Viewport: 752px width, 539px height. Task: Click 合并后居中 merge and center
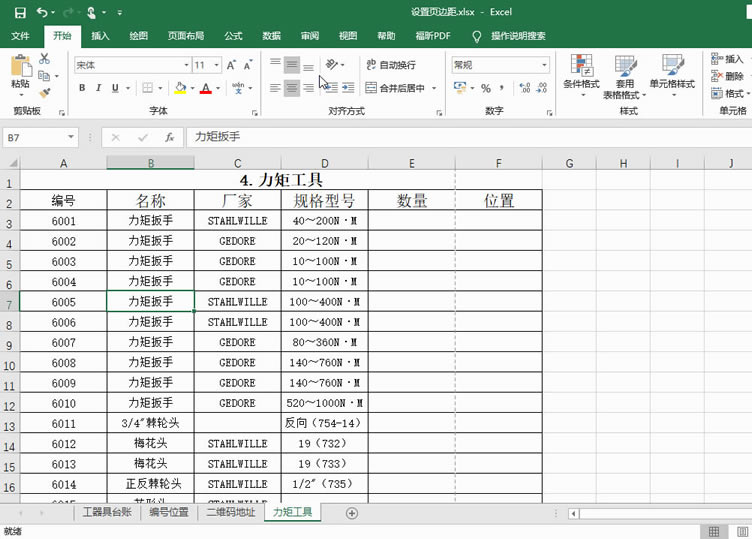(395, 88)
